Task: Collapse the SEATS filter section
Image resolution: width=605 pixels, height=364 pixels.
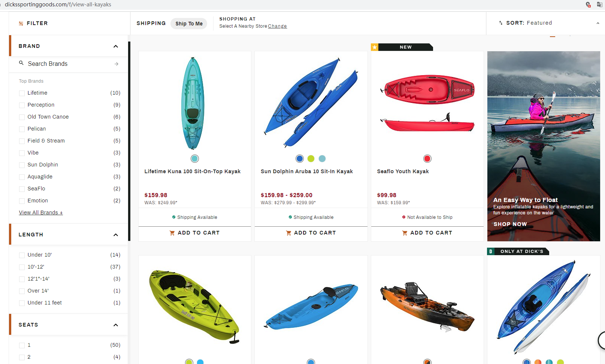Action: coord(116,325)
